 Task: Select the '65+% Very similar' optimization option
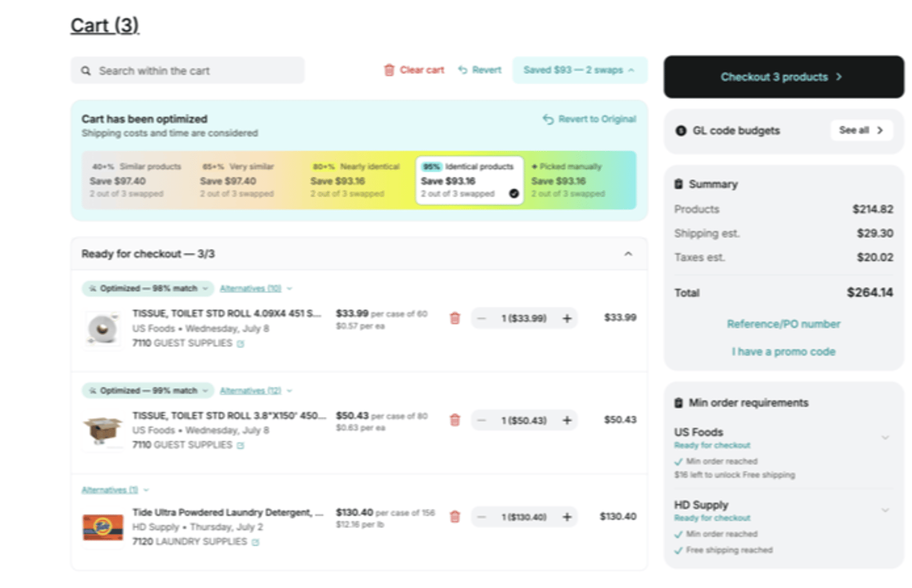coord(247,180)
